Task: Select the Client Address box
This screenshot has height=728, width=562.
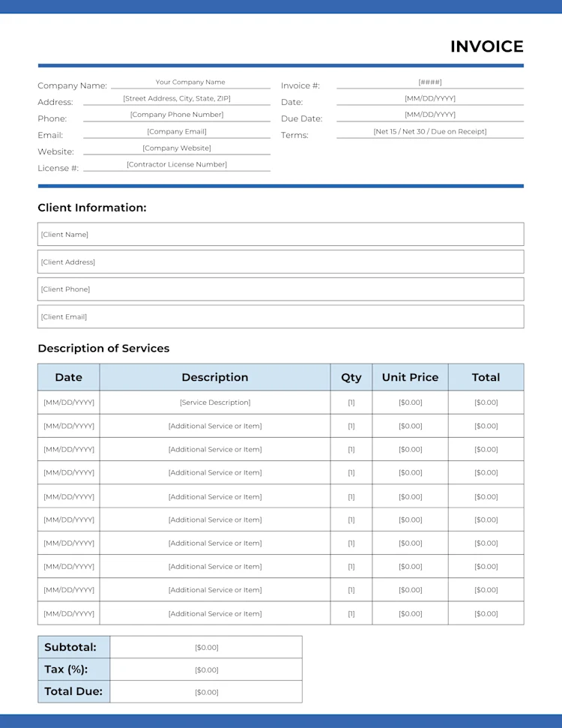Action: 281,262
